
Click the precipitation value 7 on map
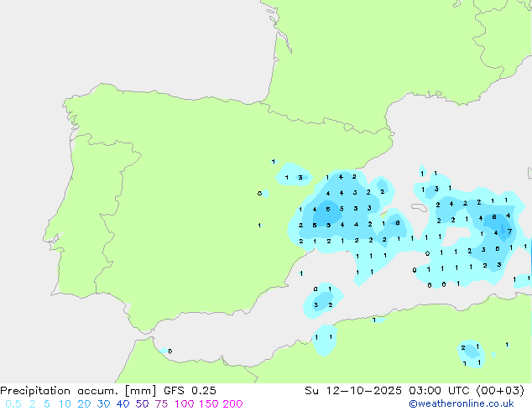click(x=509, y=232)
